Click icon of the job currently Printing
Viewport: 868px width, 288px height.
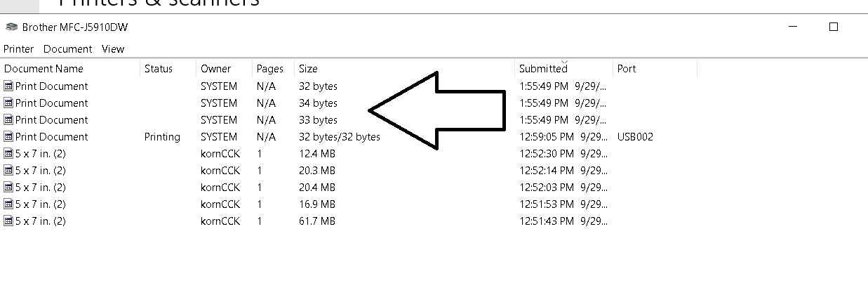pos(8,137)
